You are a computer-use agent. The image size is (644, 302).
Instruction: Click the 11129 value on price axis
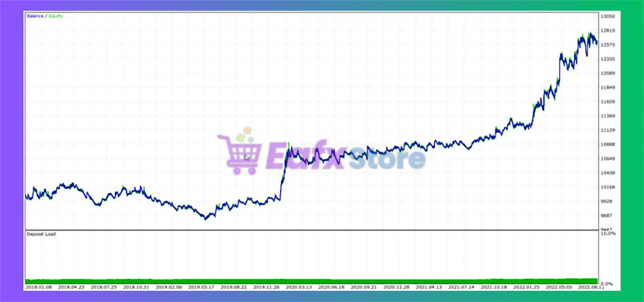tap(607, 130)
